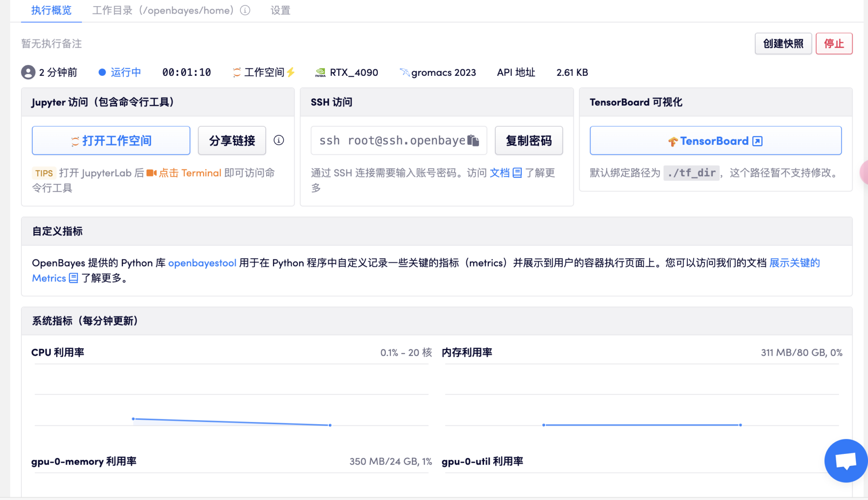Open the 工作目录 (/openbayes/home) tab

163,10
